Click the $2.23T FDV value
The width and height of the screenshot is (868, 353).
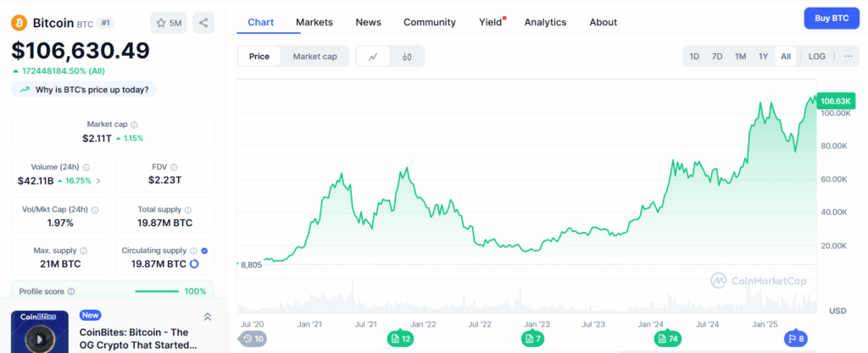[164, 180]
